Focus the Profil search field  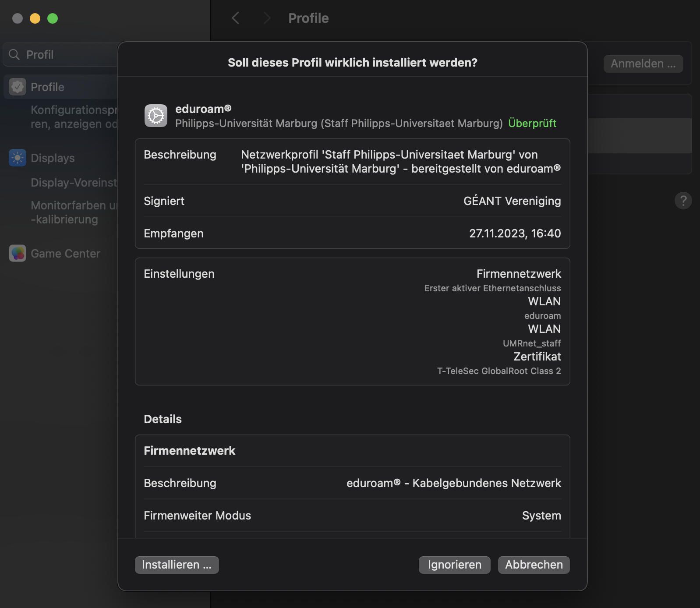[61, 54]
